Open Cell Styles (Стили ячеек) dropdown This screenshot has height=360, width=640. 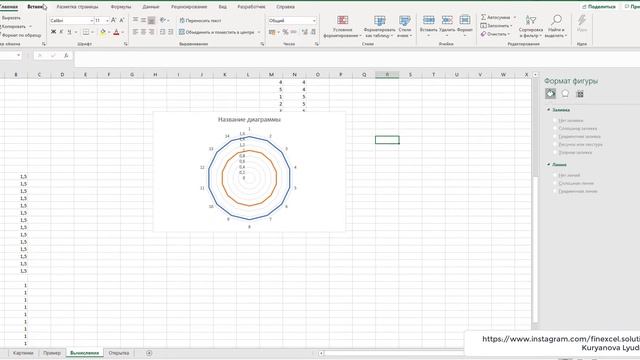click(x=404, y=27)
